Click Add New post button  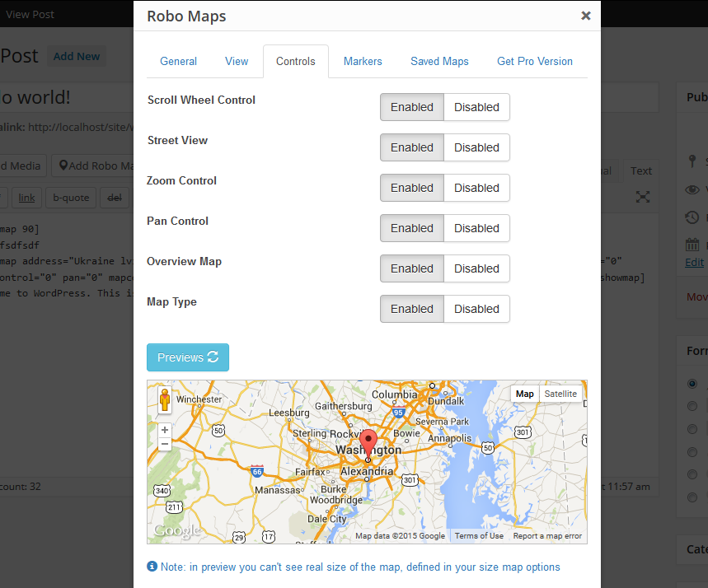[77, 56]
